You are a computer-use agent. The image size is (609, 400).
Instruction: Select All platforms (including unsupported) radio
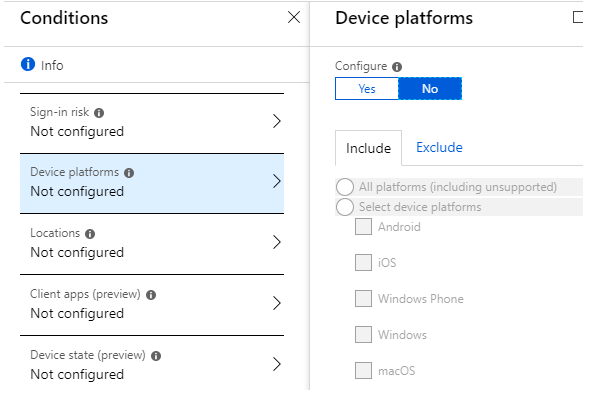click(x=345, y=187)
